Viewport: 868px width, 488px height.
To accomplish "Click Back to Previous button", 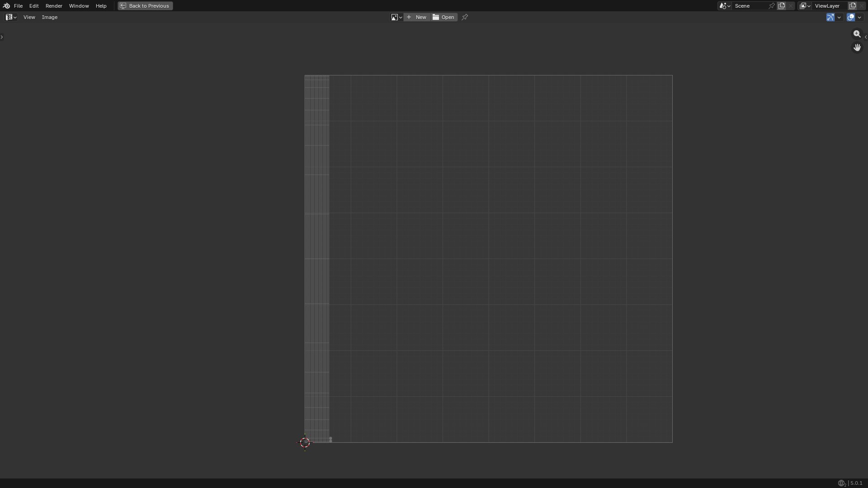I will tap(145, 6).
